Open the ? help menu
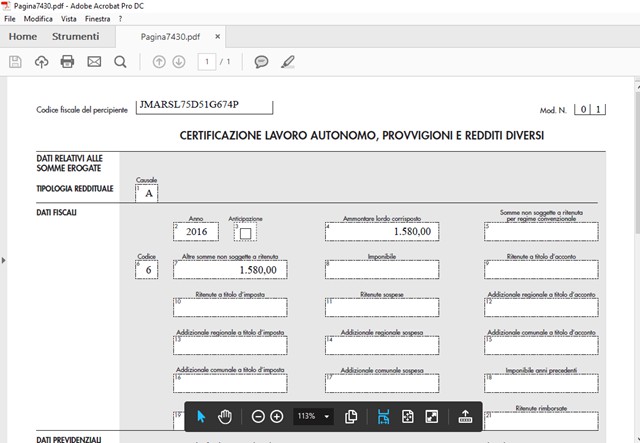 point(120,19)
